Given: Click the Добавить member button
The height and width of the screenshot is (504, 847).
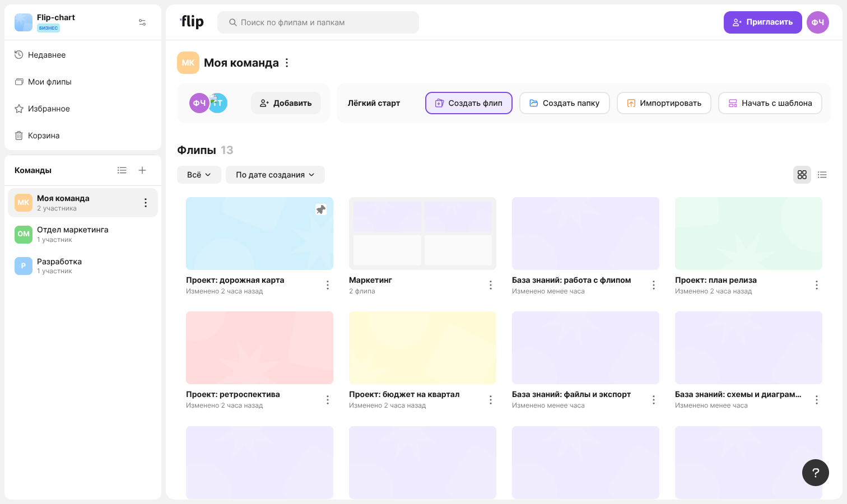Looking at the screenshot, I should 286,103.
